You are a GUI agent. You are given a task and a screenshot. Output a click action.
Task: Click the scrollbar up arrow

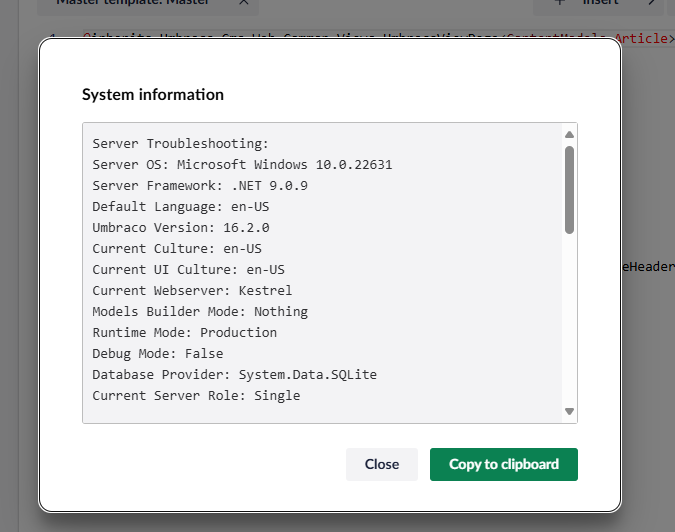click(x=569, y=134)
